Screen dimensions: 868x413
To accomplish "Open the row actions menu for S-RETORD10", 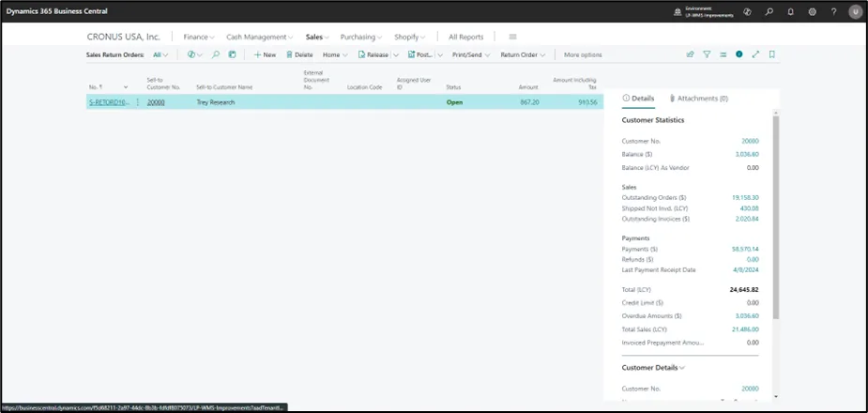I will (x=138, y=102).
